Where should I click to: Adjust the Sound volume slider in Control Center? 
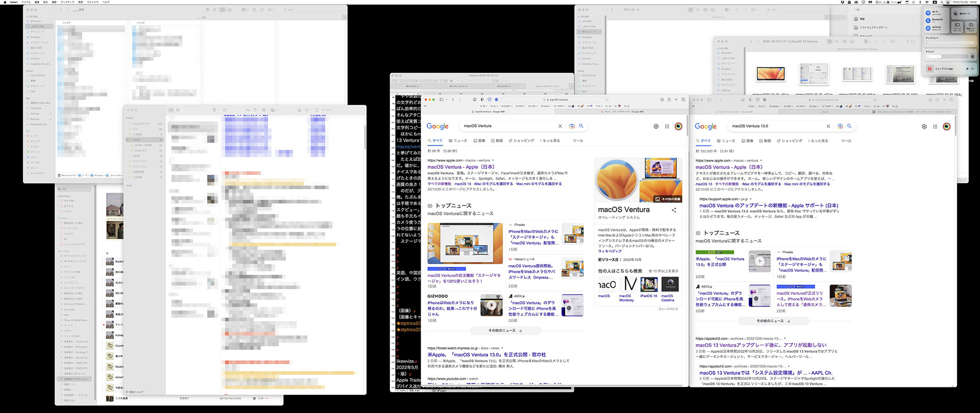[947, 57]
